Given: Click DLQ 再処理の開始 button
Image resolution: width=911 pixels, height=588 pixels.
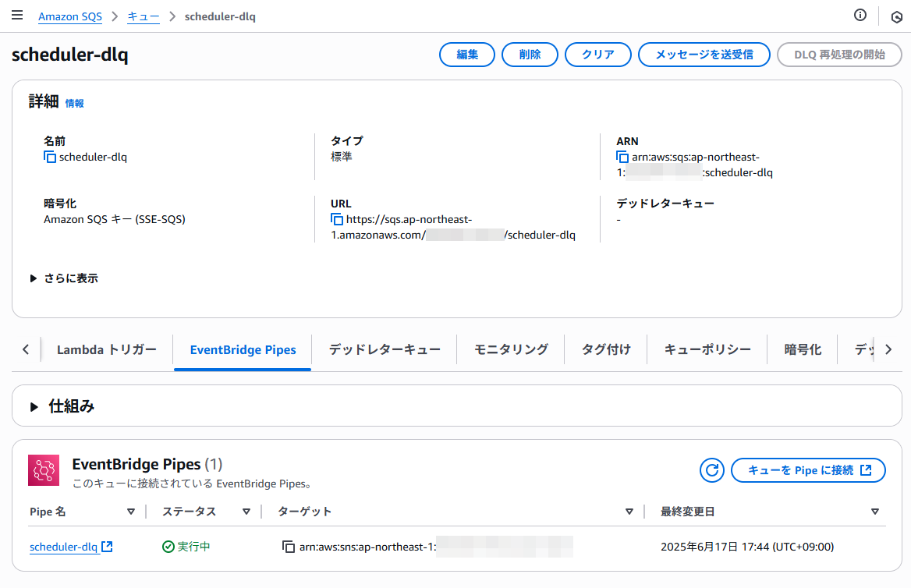Looking at the screenshot, I should (x=839, y=55).
